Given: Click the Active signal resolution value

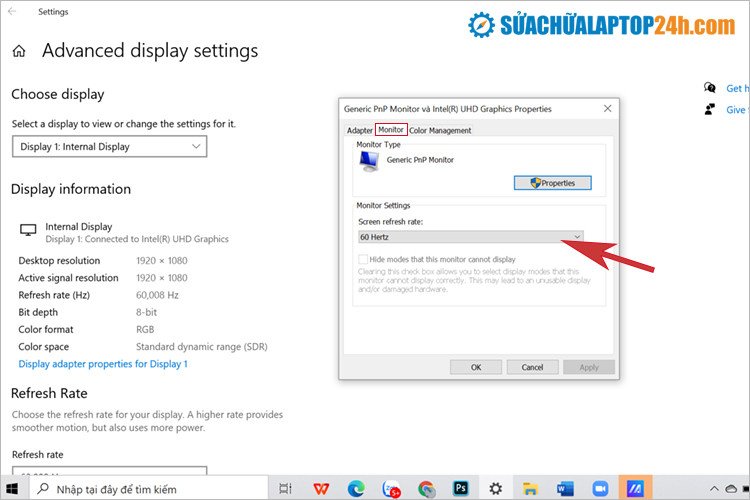Looking at the screenshot, I should 162,278.
